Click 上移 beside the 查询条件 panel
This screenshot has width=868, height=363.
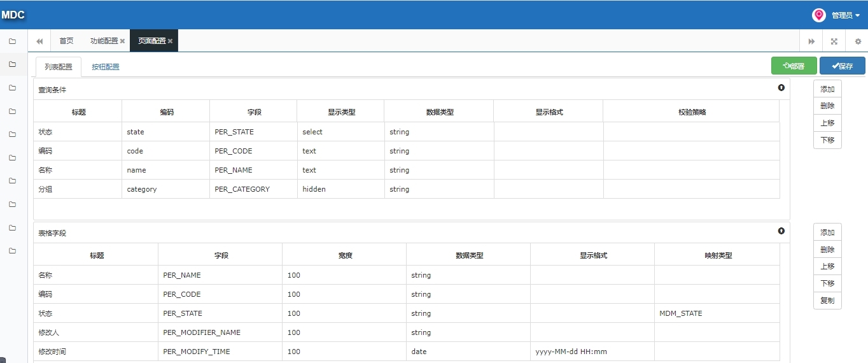tap(827, 123)
